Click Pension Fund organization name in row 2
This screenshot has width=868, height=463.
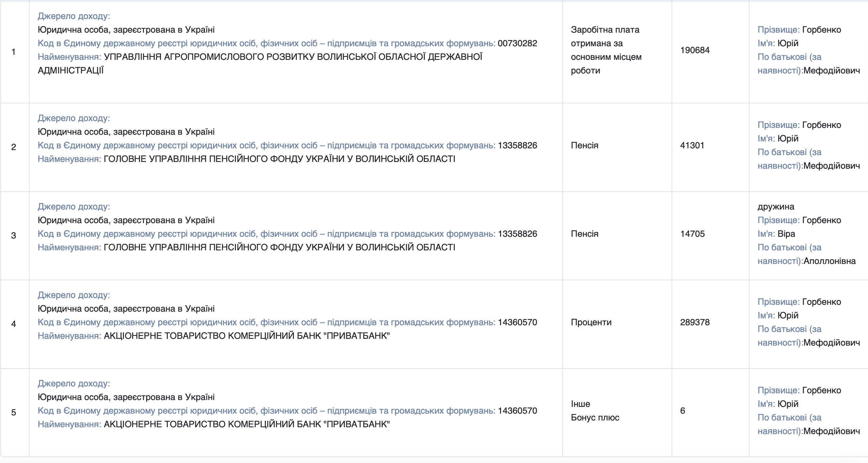point(279,159)
